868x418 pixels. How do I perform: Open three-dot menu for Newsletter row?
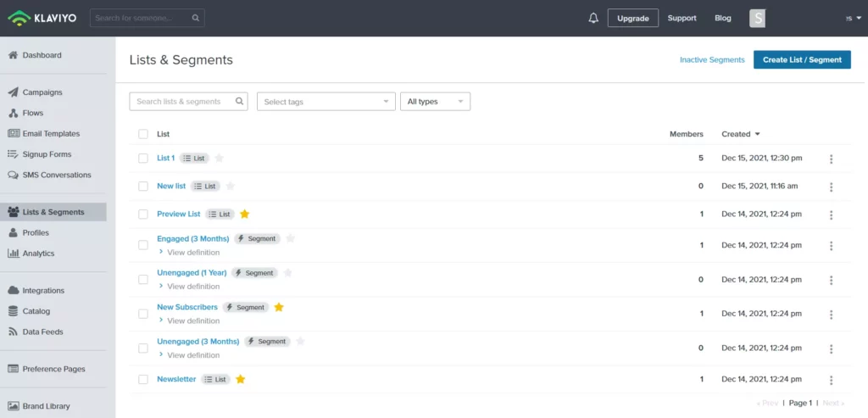[831, 380]
